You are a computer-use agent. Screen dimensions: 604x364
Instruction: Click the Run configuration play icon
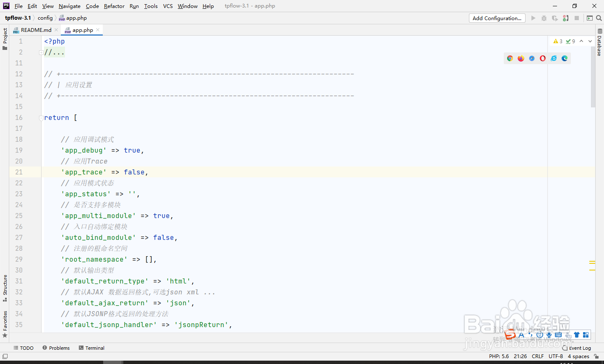coord(533,18)
